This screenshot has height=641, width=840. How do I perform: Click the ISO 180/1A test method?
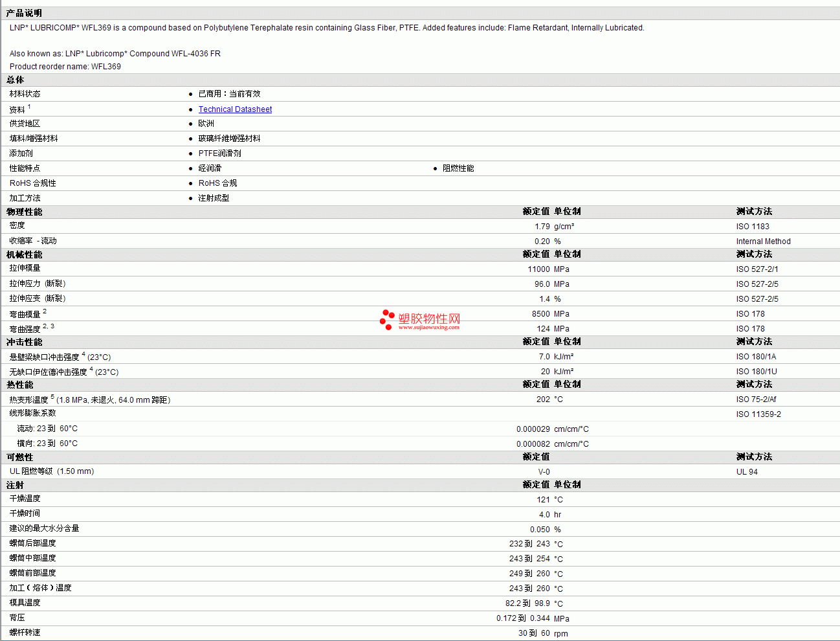tap(756, 357)
